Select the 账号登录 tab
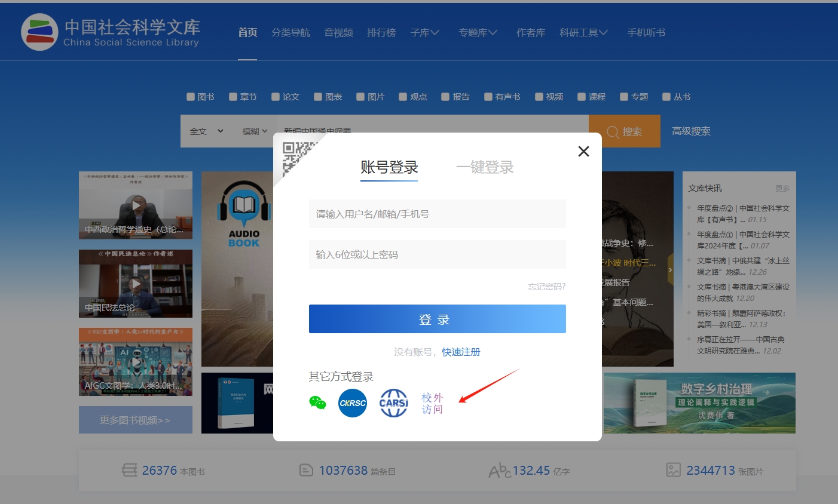838x504 pixels. 389,167
